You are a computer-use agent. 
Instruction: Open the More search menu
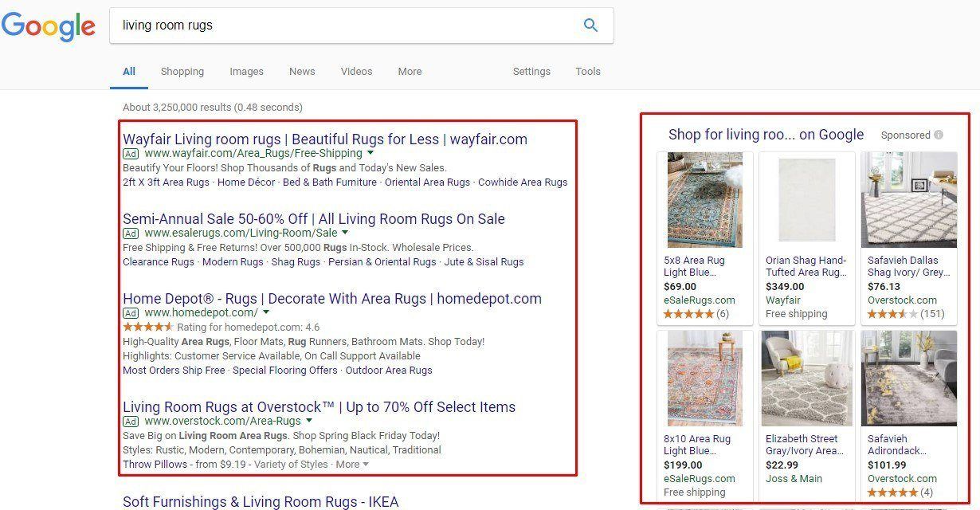click(x=410, y=71)
